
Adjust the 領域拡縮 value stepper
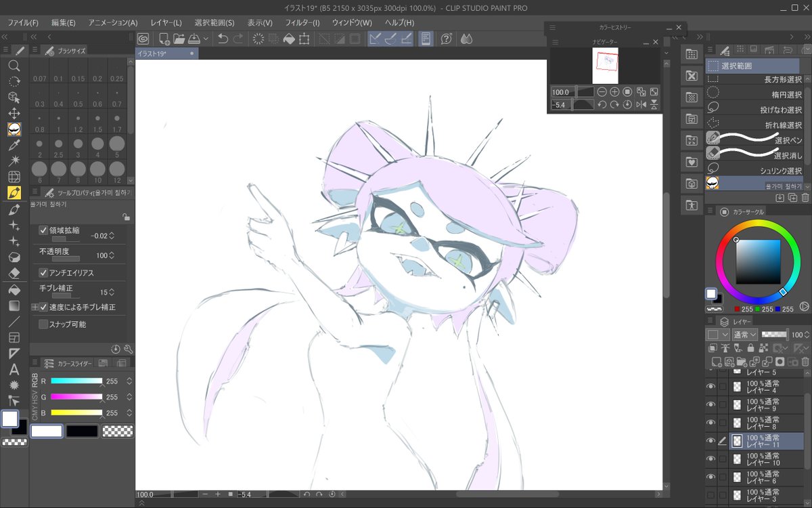(112, 235)
